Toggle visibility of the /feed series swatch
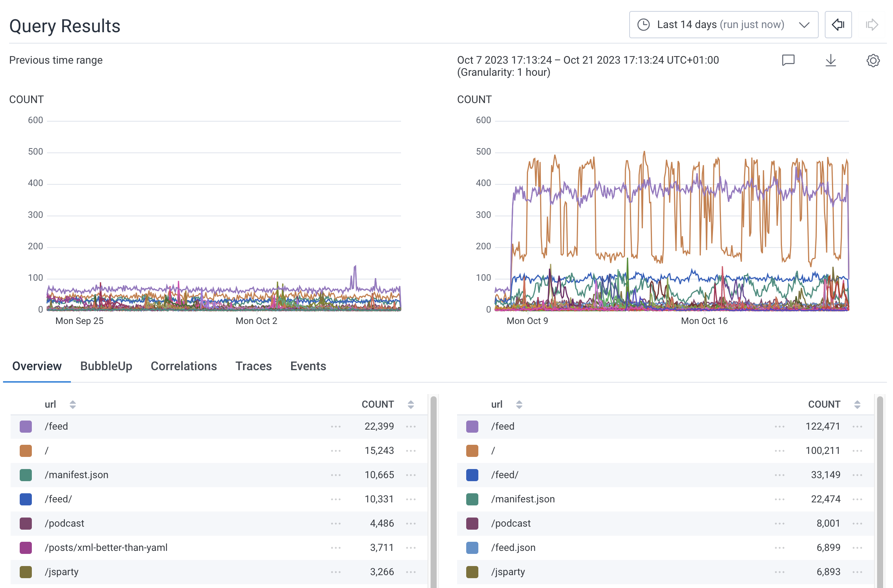 pos(25,426)
